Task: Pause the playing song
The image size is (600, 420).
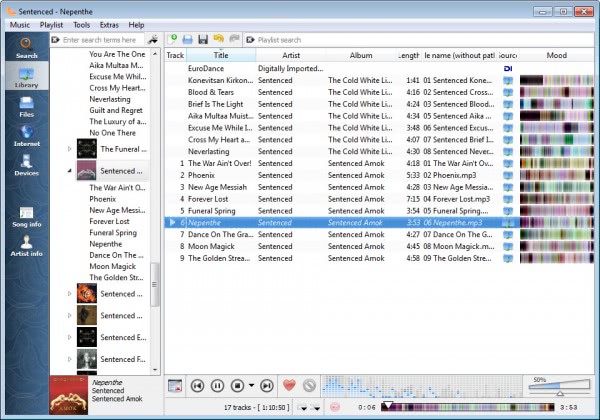Action: [217, 386]
